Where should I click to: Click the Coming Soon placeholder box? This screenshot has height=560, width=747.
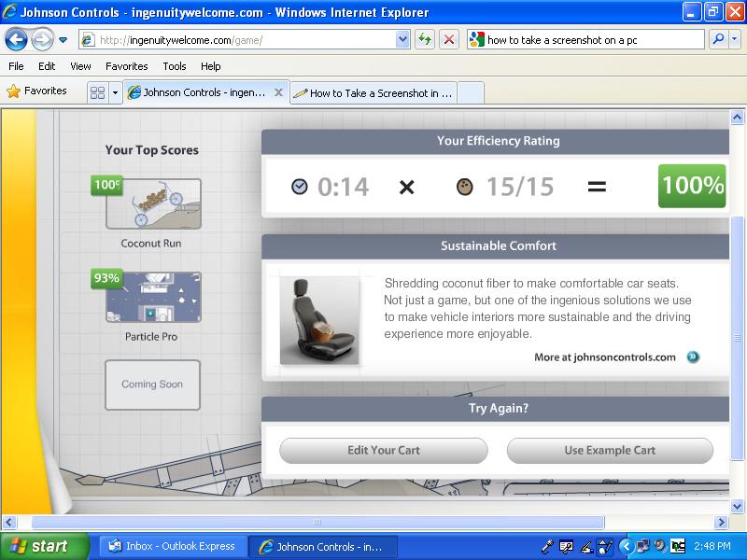pos(152,385)
